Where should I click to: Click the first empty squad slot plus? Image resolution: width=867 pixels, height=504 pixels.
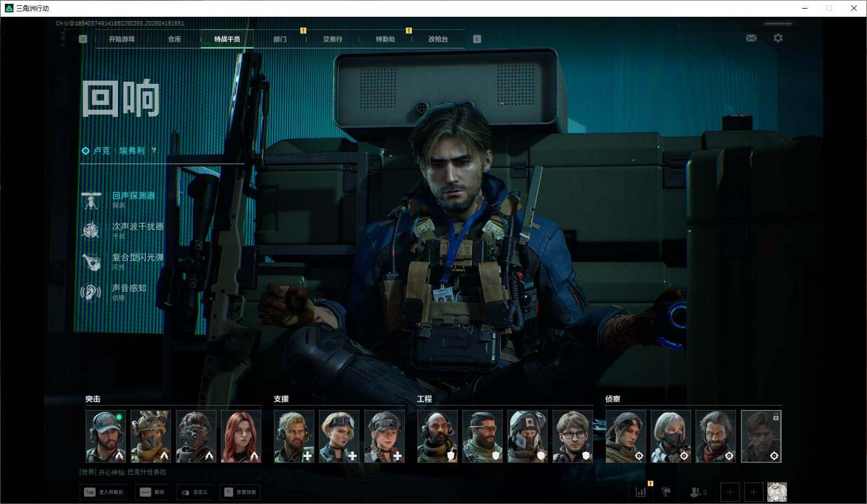tap(730, 492)
